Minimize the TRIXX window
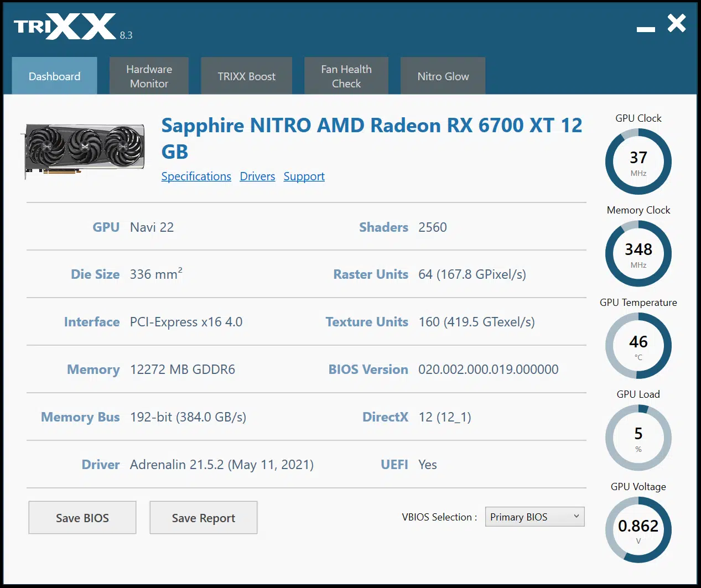This screenshot has height=588, width=701. coord(646,29)
